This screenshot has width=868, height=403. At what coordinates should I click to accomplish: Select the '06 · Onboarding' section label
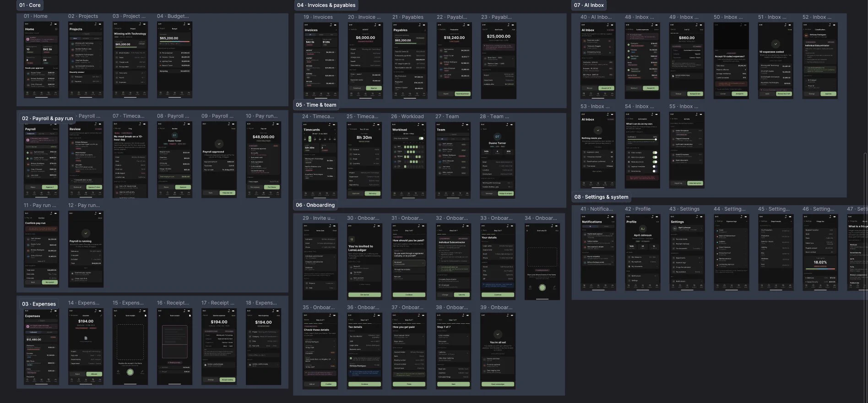point(315,205)
